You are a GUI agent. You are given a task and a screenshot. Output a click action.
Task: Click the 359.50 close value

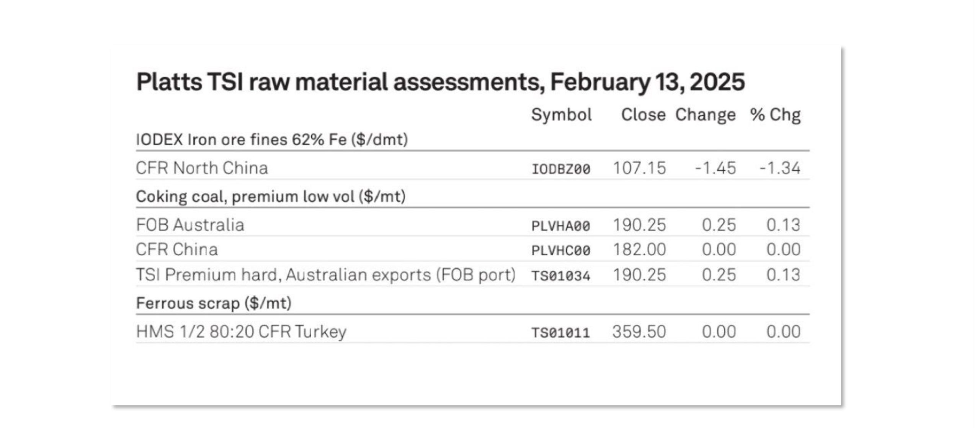tap(639, 332)
